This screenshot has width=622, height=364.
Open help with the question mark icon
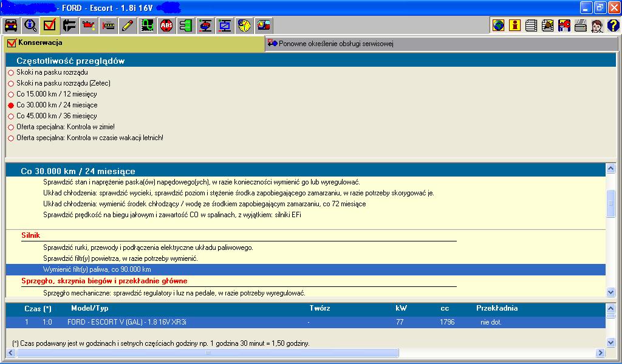(x=613, y=25)
